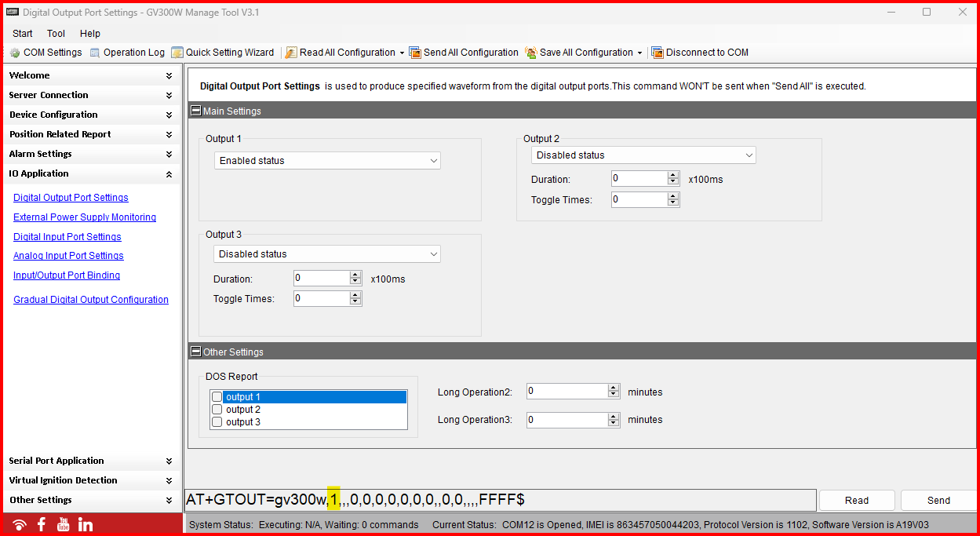Click the Disconnect to COM icon
Image resolution: width=980 pixels, height=536 pixels.
point(658,53)
